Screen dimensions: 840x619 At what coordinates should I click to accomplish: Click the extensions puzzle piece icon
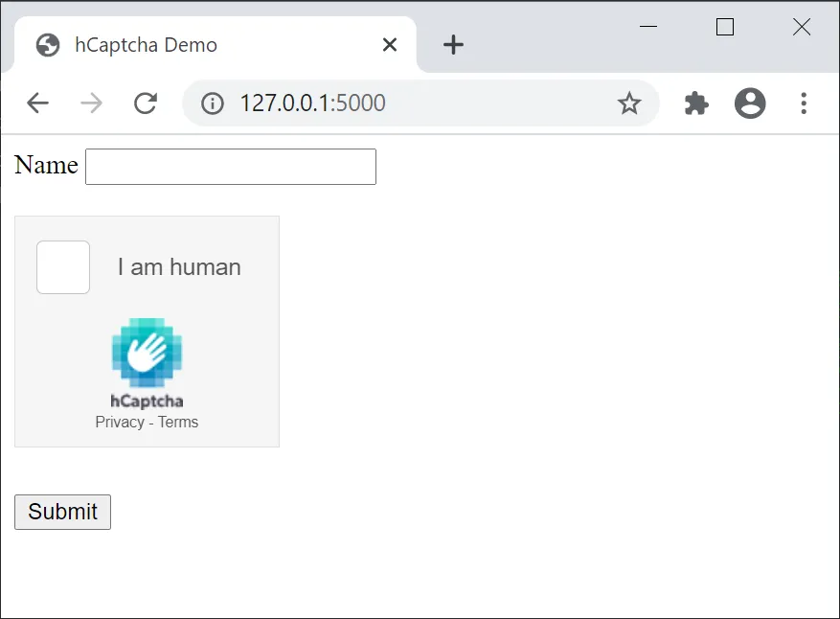(x=695, y=103)
